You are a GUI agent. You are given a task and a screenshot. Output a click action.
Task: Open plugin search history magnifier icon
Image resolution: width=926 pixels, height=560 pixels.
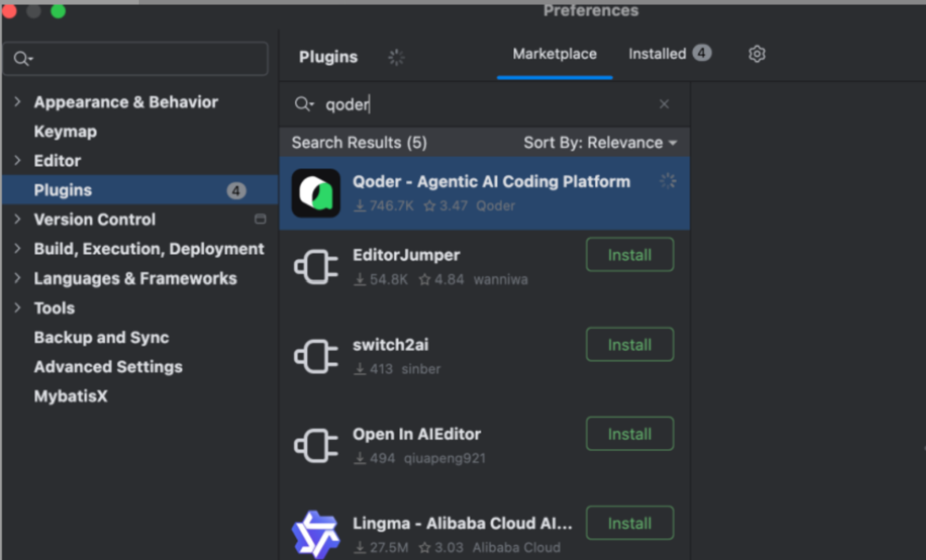304,104
